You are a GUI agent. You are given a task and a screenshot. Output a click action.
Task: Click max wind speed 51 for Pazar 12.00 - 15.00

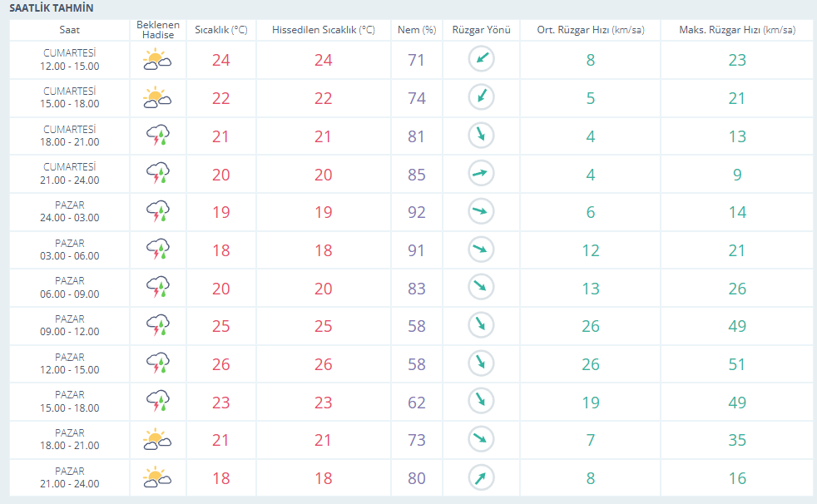coord(737,364)
